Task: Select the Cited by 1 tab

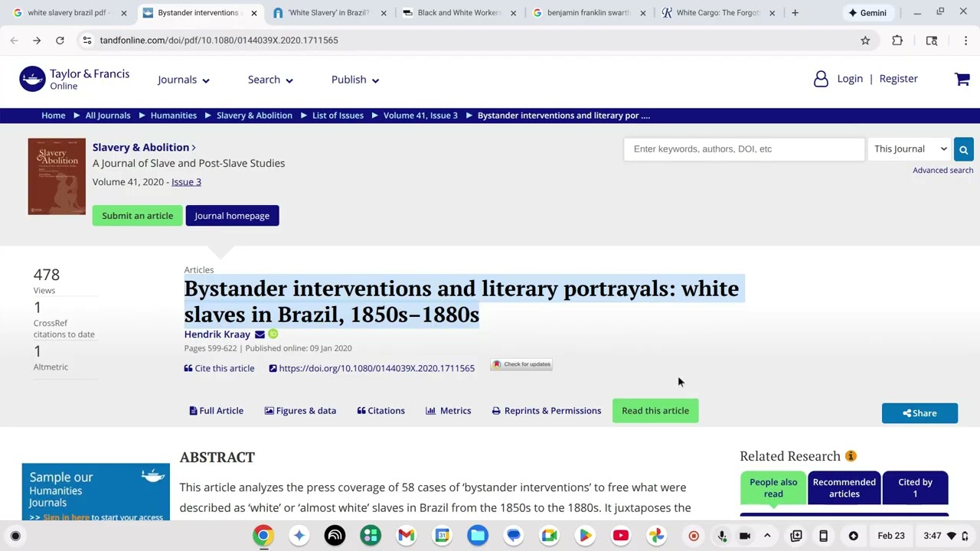Action: pos(915,488)
